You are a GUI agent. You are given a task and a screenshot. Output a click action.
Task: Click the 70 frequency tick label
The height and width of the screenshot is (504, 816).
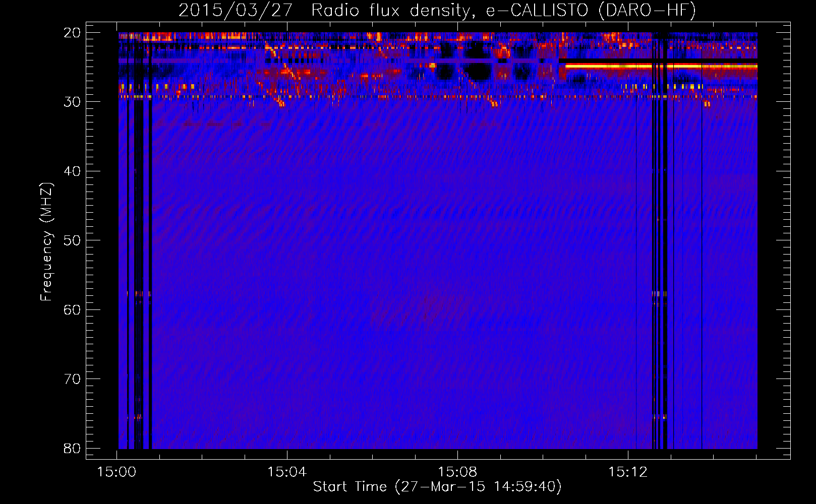click(72, 379)
